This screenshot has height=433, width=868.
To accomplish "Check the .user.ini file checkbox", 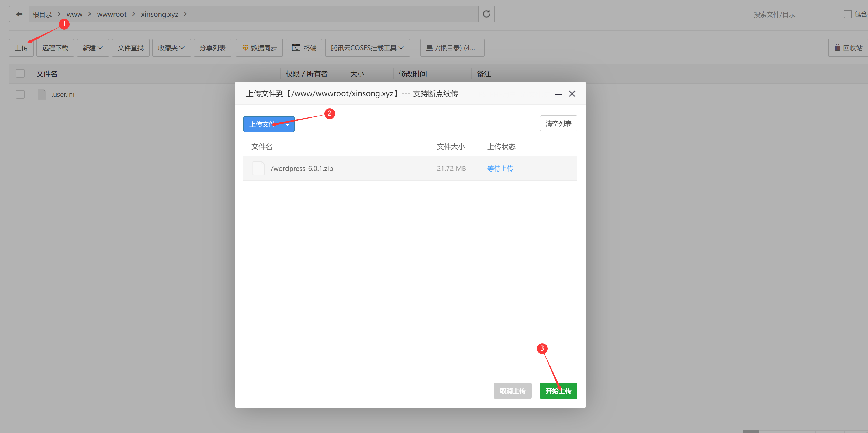I will 20,94.
